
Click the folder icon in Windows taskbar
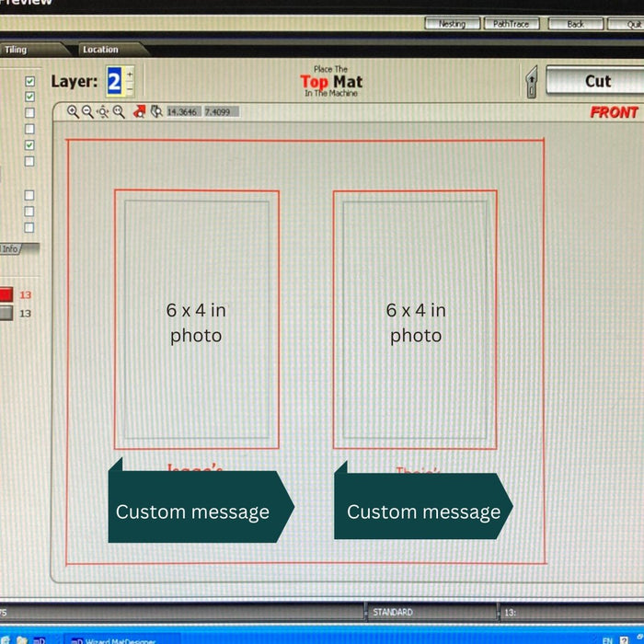[21, 639]
